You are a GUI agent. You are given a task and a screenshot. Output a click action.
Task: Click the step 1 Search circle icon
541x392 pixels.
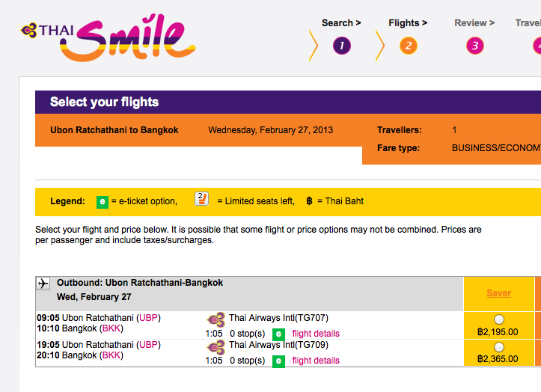pos(341,46)
